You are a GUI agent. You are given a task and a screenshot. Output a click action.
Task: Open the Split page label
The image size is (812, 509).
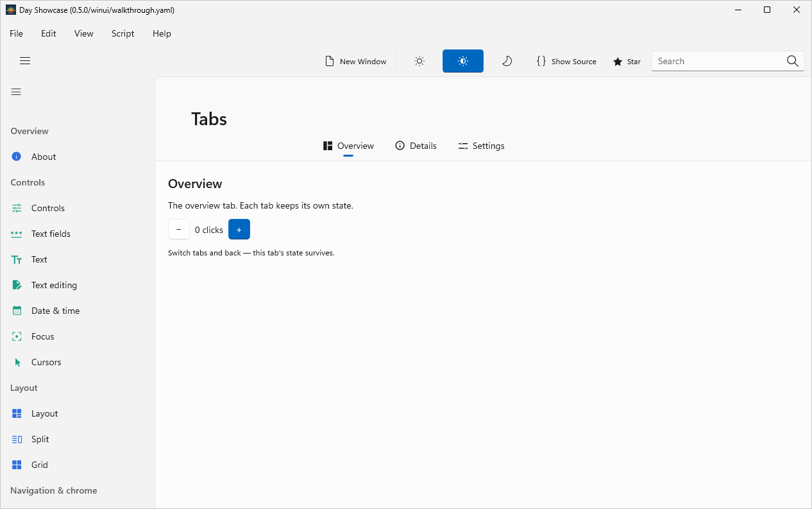(x=40, y=439)
